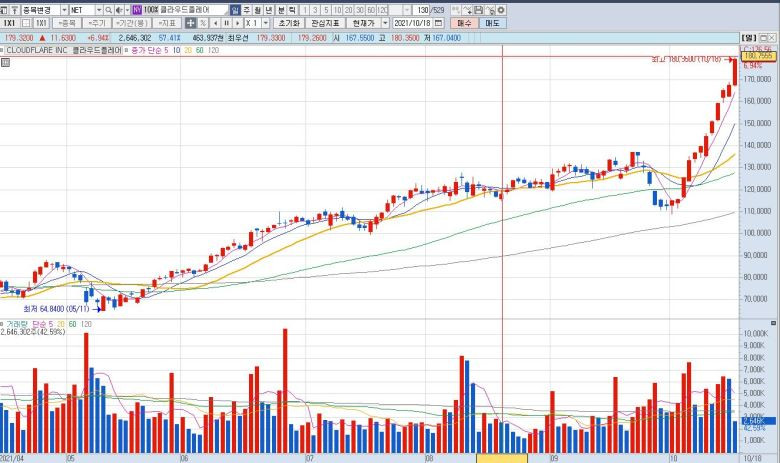Viewport: 780px width, 463px height.
Task: Click the 최저 64.8400 (05/11) low marker
Action: point(56,309)
